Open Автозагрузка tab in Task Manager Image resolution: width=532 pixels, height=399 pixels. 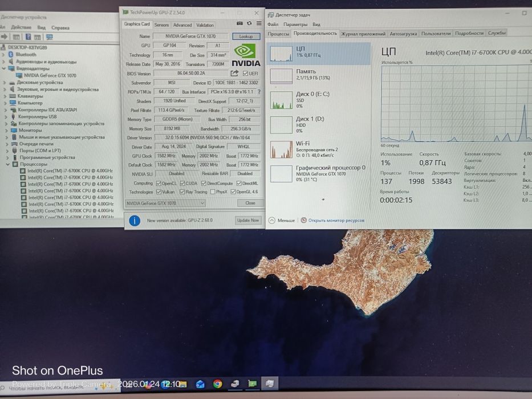[x=403, y=34]
